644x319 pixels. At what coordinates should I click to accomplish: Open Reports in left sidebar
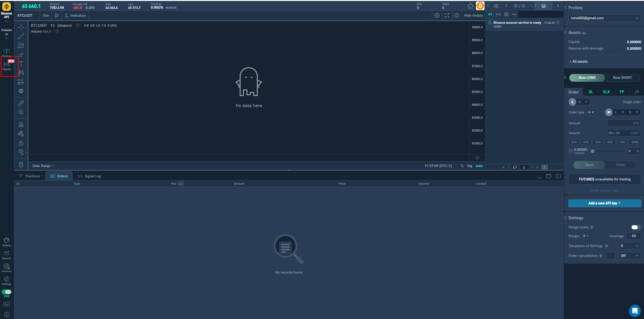pos(7,255)
